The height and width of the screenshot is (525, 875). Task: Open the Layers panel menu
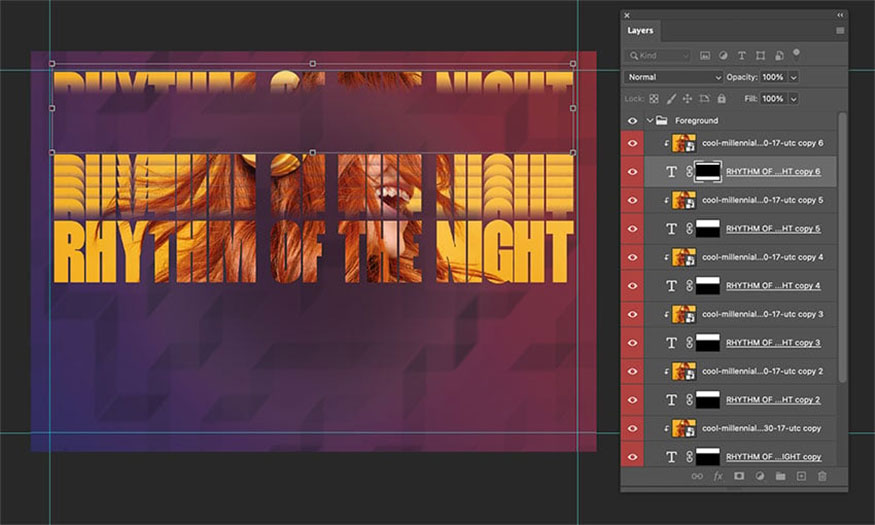click(840, 31)
